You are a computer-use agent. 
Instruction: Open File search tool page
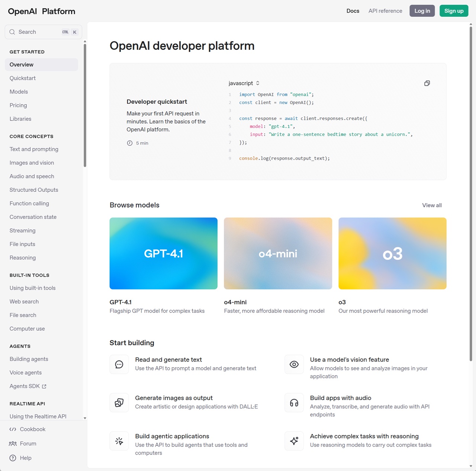(23, 315)
